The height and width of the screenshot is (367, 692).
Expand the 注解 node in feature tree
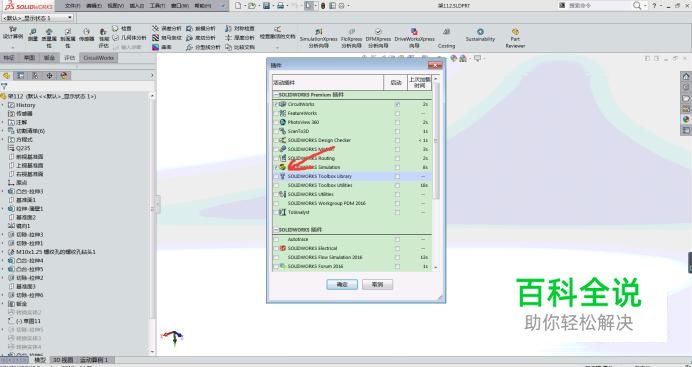pyautogui.click(x=3, y=122)
